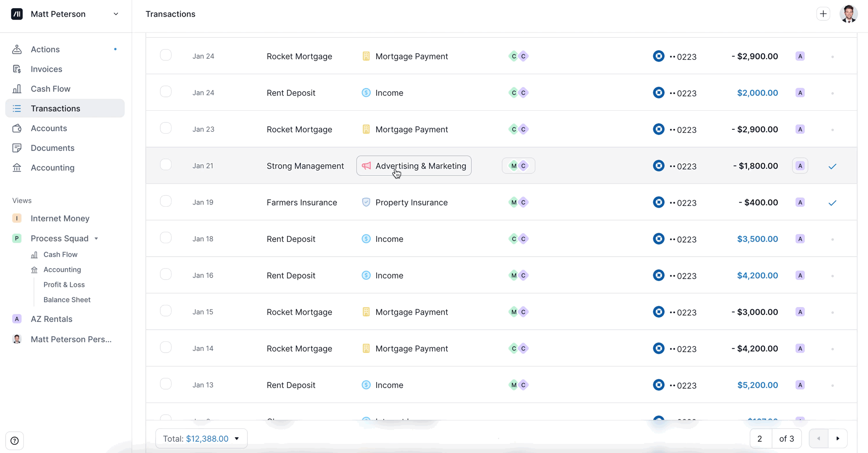Collapse the Process Squad view

(x=96, y=238)
